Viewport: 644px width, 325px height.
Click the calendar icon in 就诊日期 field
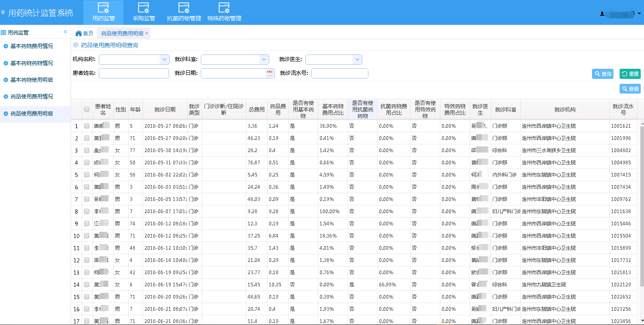pyautogui.click(x=270, y=73)
